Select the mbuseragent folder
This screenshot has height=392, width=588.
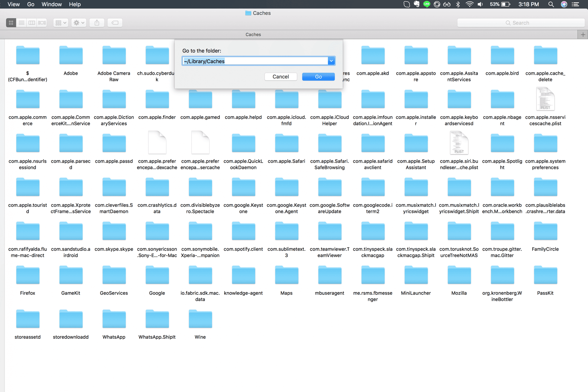330,275
